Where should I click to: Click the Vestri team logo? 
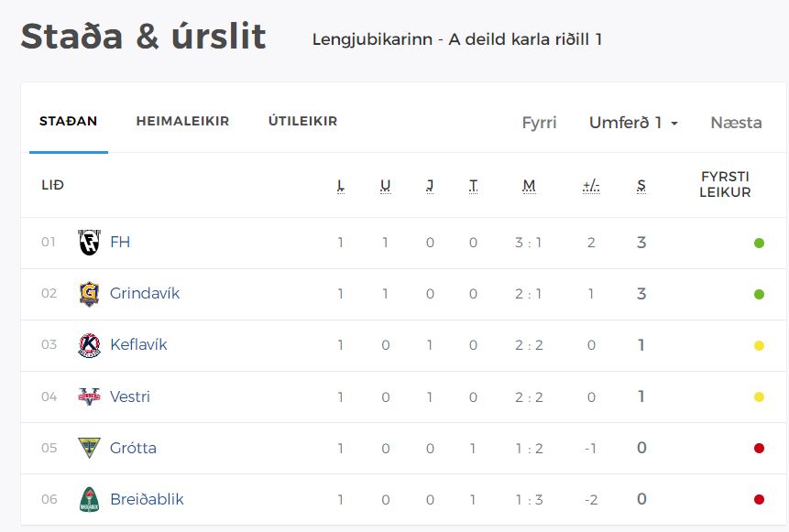pyautogui.click(x=89, y=396)
